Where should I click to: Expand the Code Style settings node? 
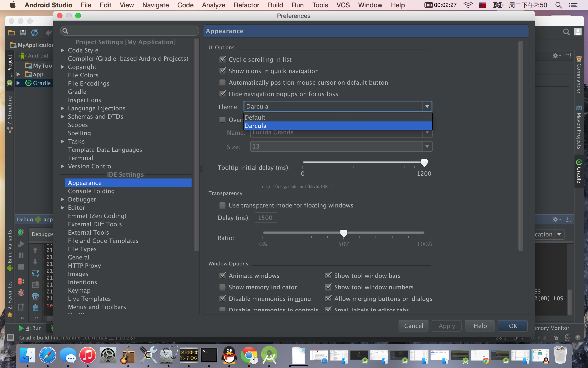[x=62, y=50]
